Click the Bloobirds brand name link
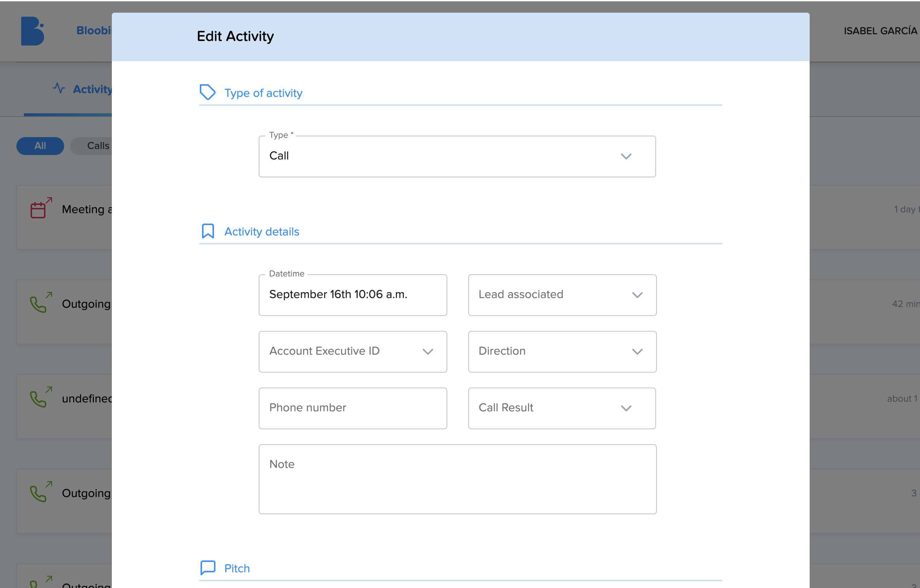This screenshot has height=588, width=920. 94,30
